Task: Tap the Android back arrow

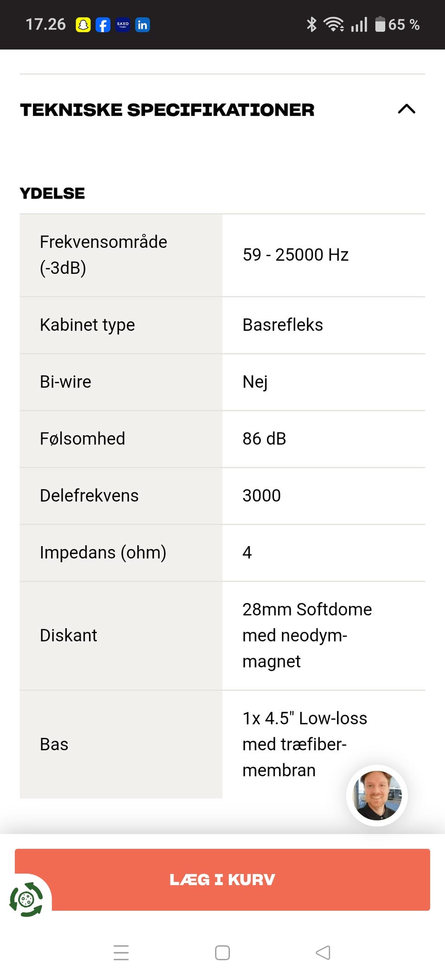Action: click(x=323, y=952)
